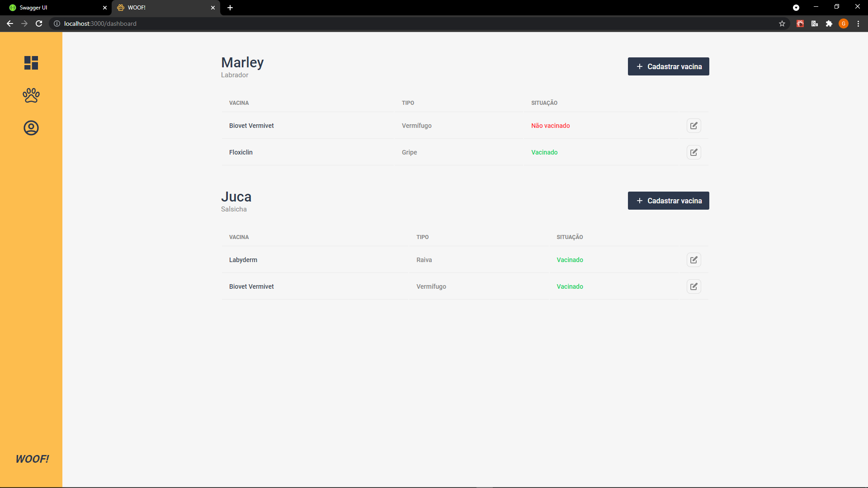Edit Juca's Biovet Vermivet vaccine entry
This screenshot has width=868, height=488.
693,286
